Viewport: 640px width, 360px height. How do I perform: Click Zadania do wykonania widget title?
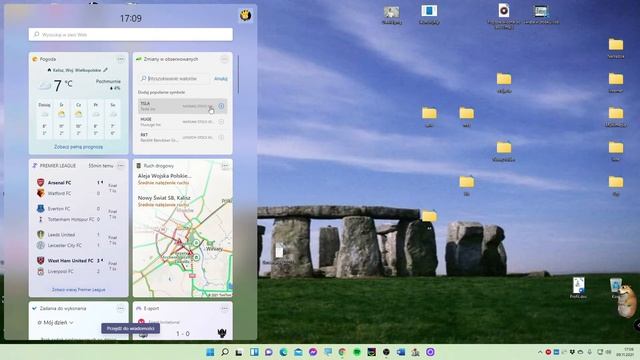63,309
